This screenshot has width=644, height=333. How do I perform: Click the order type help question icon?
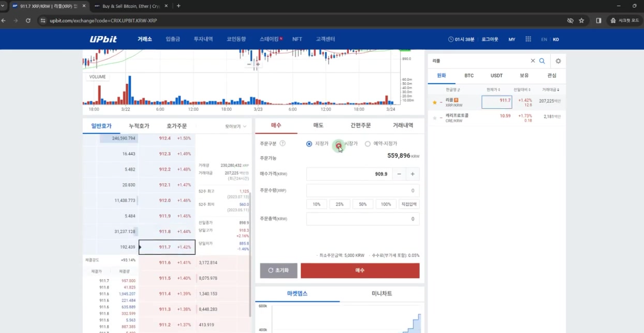coord(282,144)
